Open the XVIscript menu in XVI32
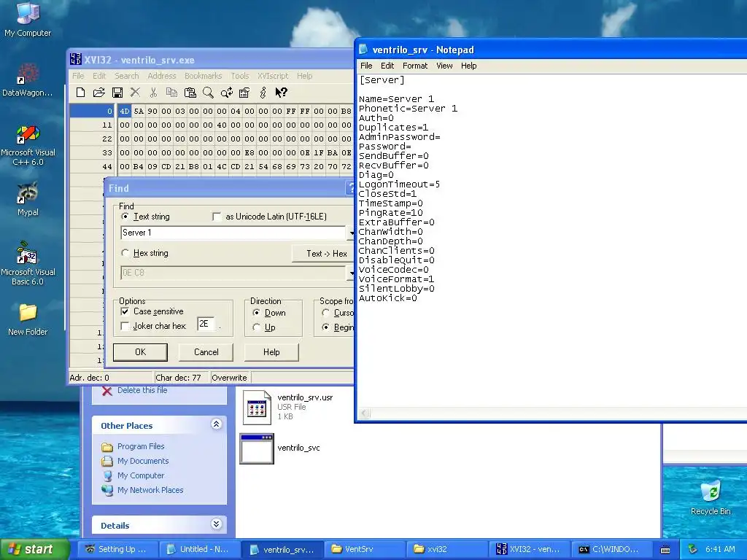Viewport: 747px width, 560px height. coord(273,76)
